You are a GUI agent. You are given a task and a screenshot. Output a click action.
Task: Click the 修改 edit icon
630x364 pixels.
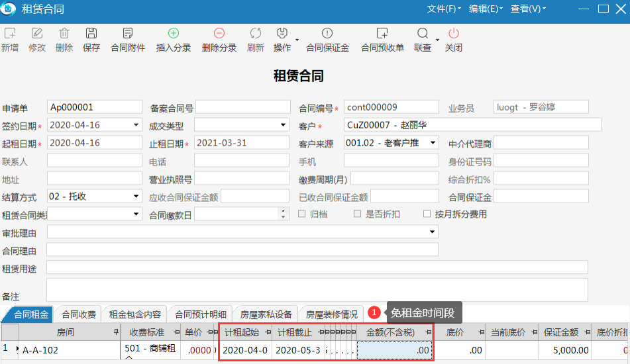pyautogui.click(x=37, y=34)
